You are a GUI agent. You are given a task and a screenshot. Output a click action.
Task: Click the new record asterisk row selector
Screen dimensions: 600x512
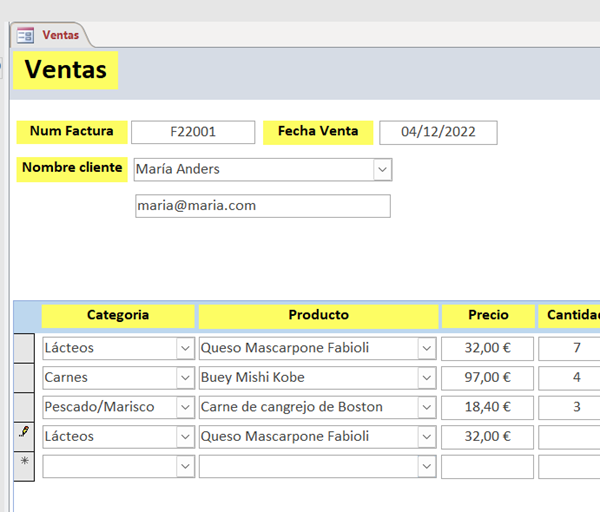pos(24,466)
